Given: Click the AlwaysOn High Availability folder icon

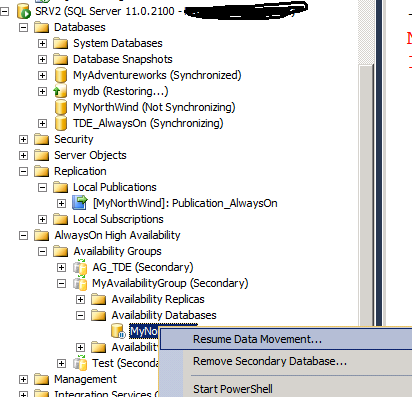Looking at the screenshot, I should point(42,235).
